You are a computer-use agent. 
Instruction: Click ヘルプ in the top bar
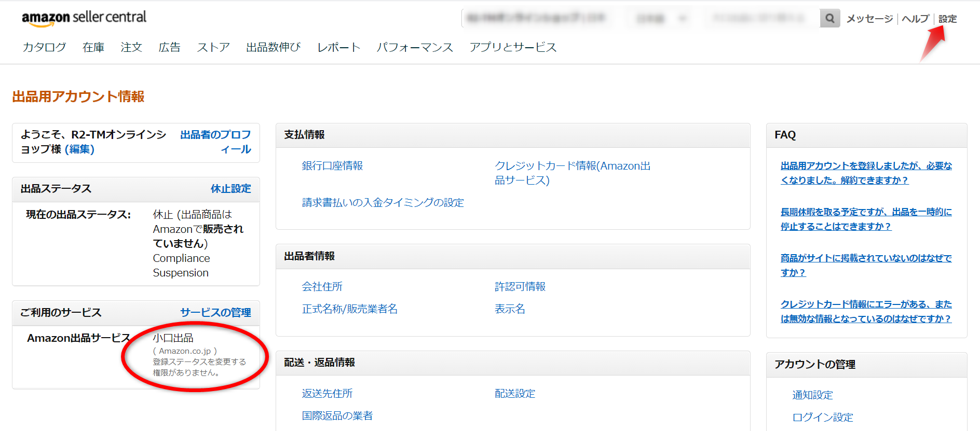[x=915, y=19]
